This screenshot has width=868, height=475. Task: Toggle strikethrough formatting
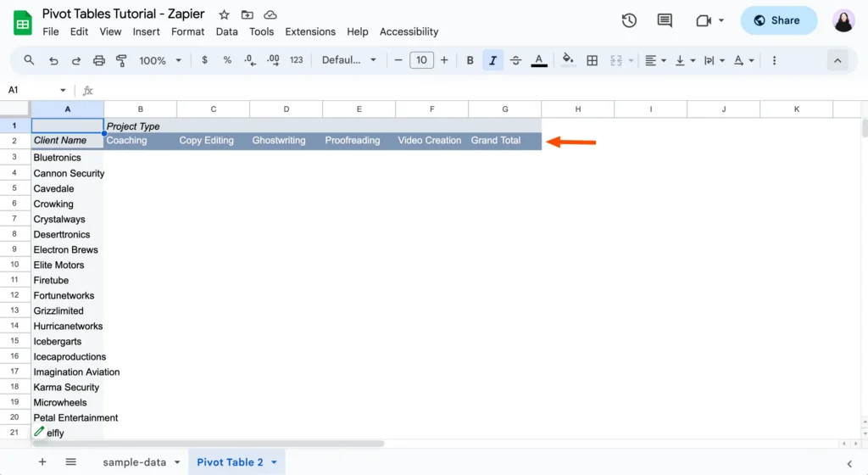pyautogui.click(x=515, y=60)
